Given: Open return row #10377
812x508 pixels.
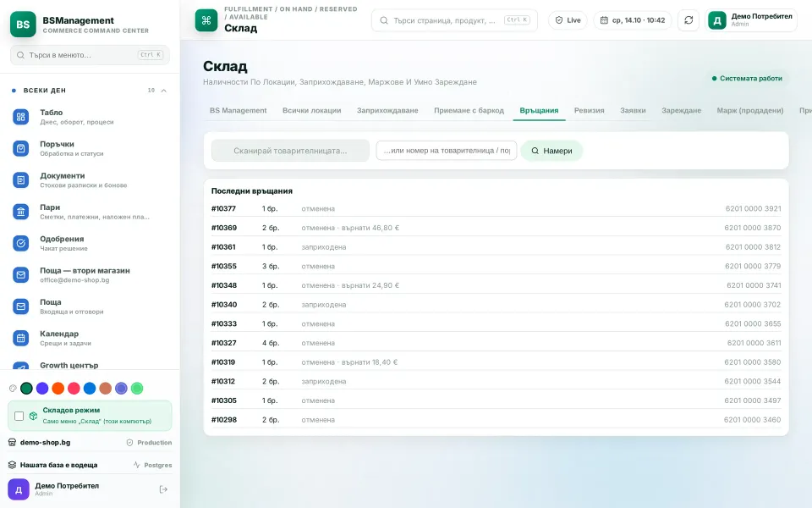Looking at the screenshot, I should pos(496,208).
